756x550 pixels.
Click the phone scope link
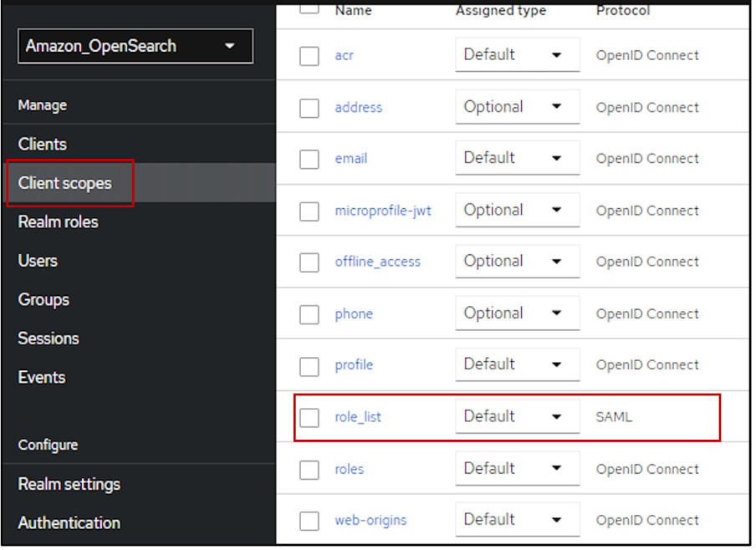354,314
